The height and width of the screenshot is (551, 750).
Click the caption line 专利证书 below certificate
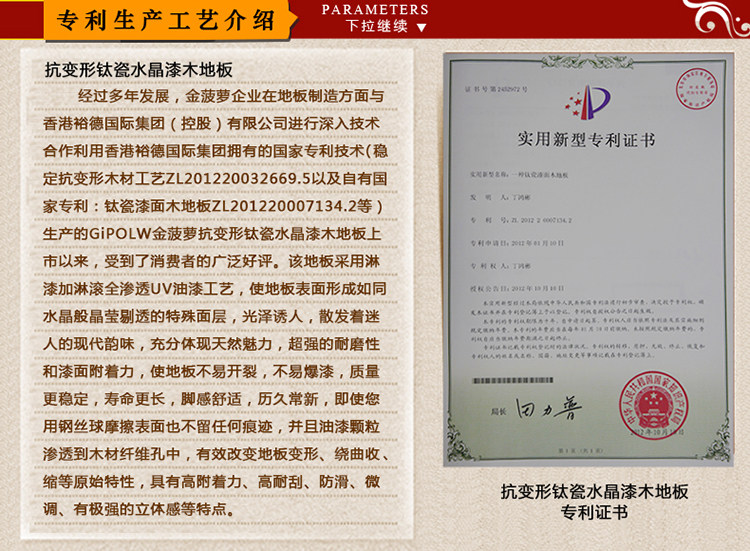point(594,512)
